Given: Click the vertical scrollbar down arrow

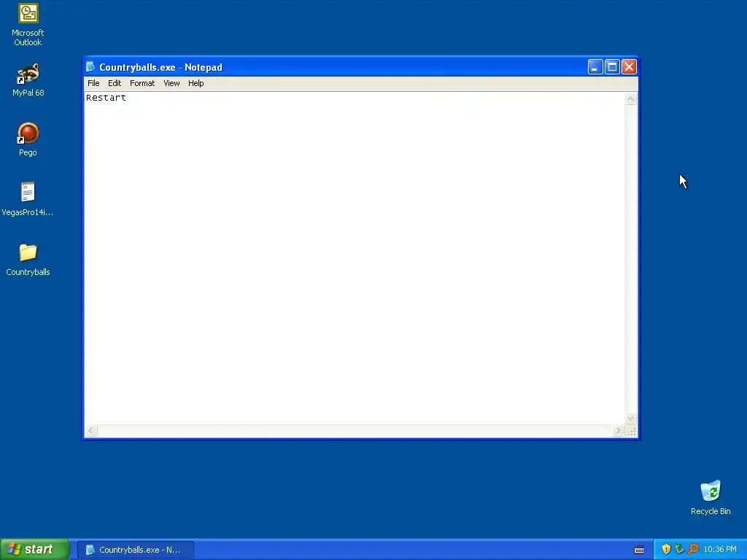Looking at the screenshot, I should click(x=631, y=419).
